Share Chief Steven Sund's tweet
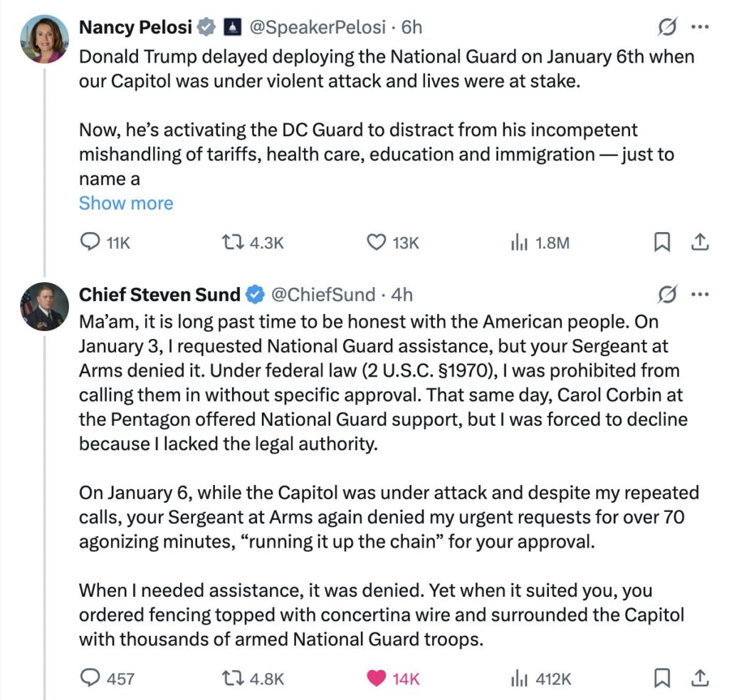729x700 pixels. [x=701, y=679]
